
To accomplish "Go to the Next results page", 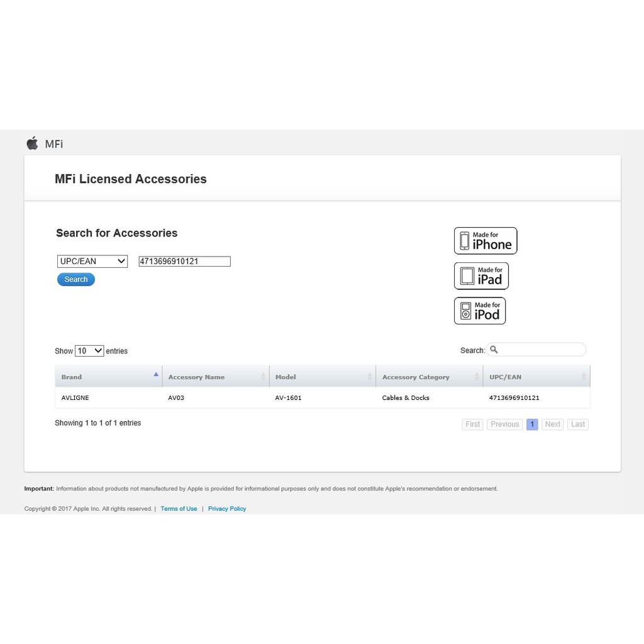I will coord(552,425).
